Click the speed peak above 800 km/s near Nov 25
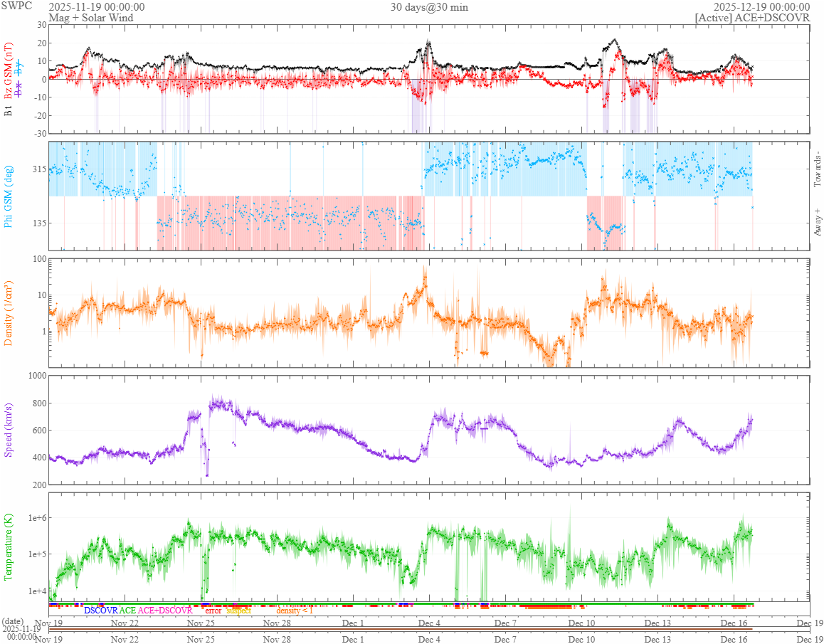 point(216,403)
